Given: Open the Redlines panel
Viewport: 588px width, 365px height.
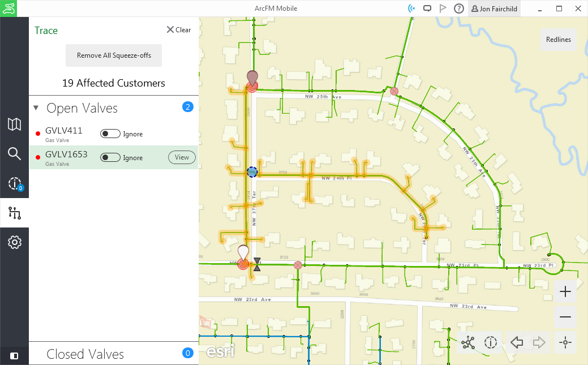Looking at the screenshot, I should [x=559, y=40].
